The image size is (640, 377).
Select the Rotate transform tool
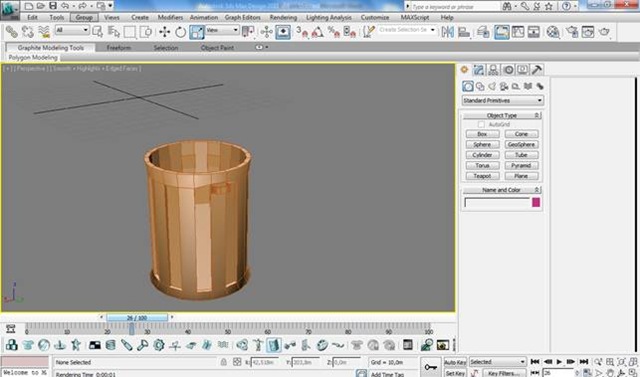180,32
